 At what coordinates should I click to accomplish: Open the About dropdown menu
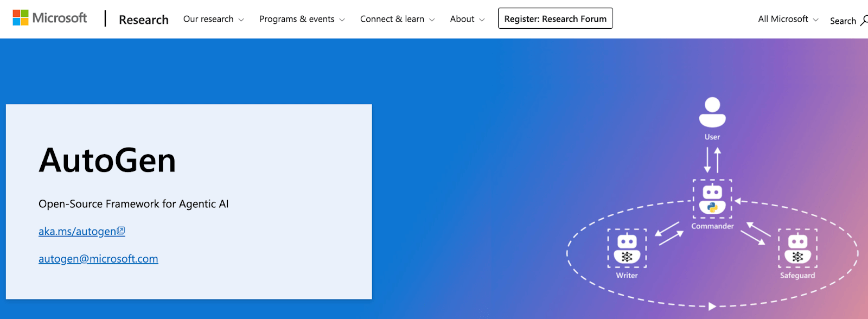coord(467,19)
